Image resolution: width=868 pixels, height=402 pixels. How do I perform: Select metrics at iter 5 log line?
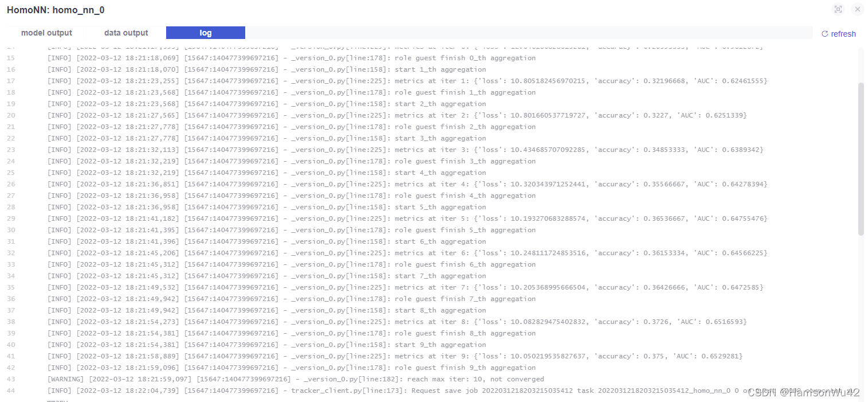(407, 218)
